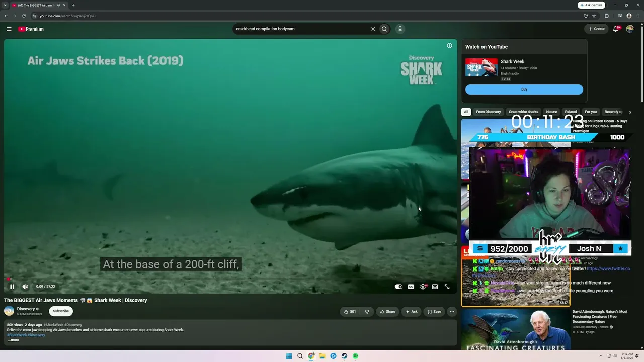The image size is (644, 362).
Task: Open David Attenborough Nature's Most Fascinating title
Action: coord(600,316)
